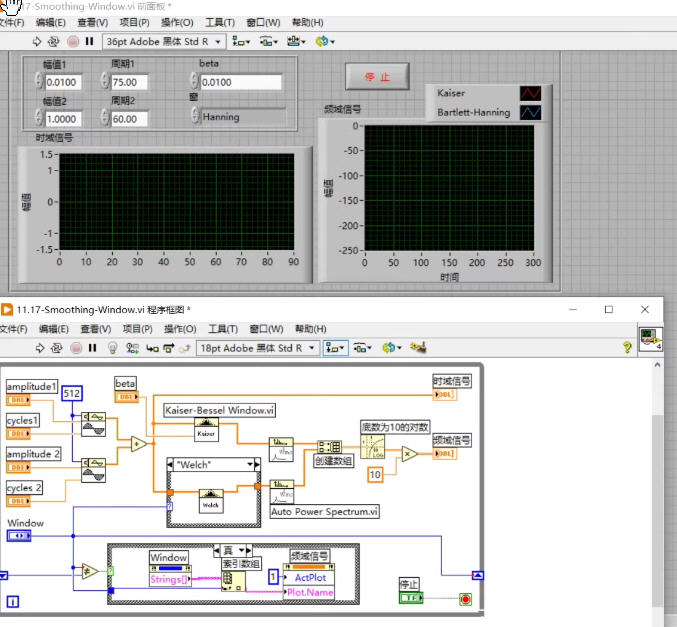Click Context Help question mark icon
The image size is (677, 627).
(x=627, y=347)
